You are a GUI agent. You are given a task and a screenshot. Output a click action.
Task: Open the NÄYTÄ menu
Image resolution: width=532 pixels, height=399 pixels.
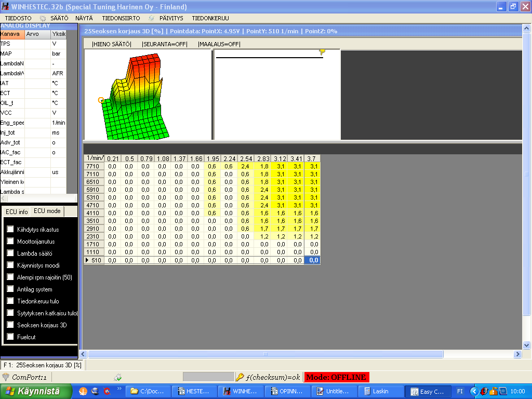pos(84,18)
